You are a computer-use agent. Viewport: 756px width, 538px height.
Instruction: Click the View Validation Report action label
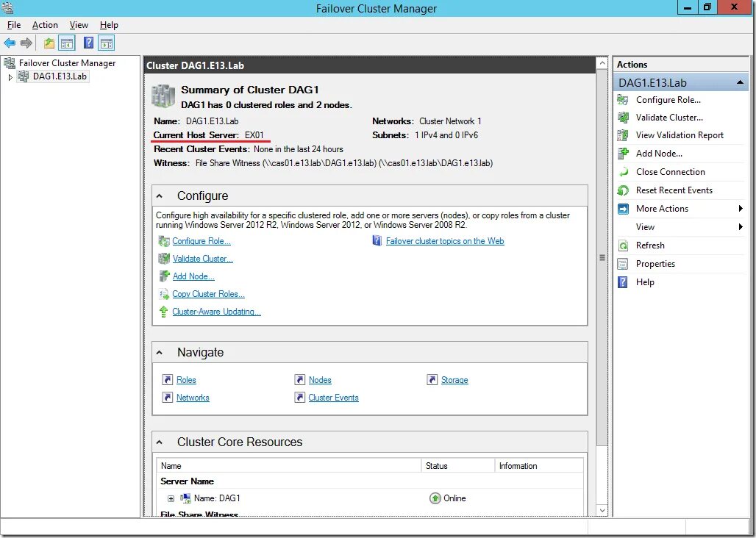680,135
